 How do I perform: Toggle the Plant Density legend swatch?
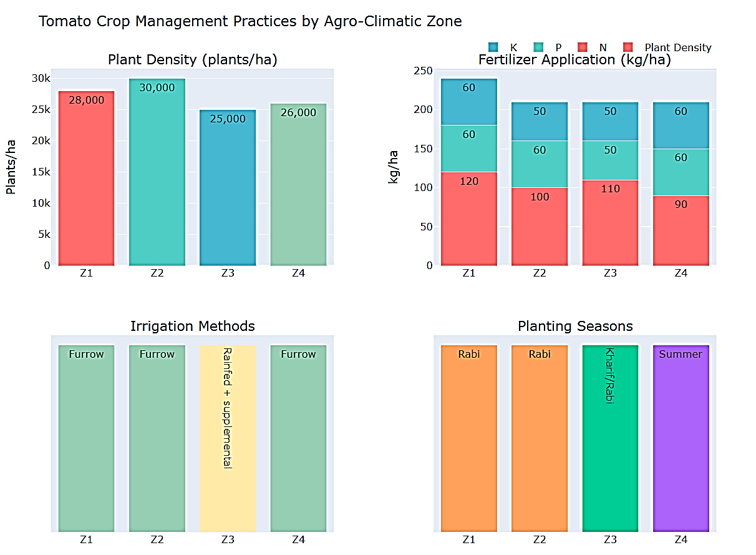628,47
